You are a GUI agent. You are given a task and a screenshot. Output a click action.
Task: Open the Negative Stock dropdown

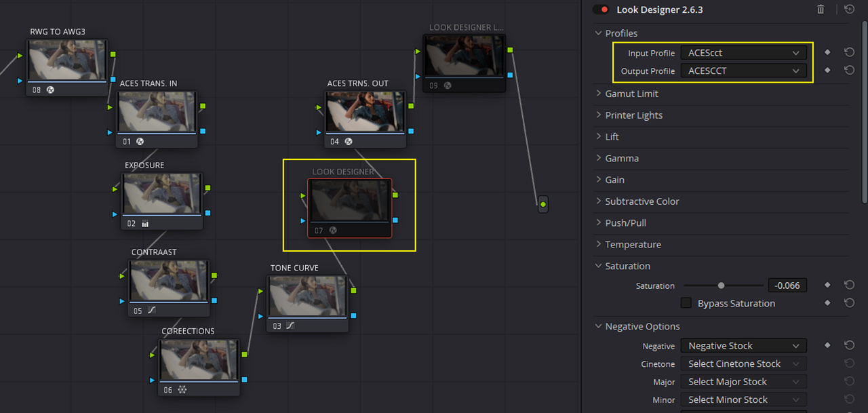(x=744, y=346)
